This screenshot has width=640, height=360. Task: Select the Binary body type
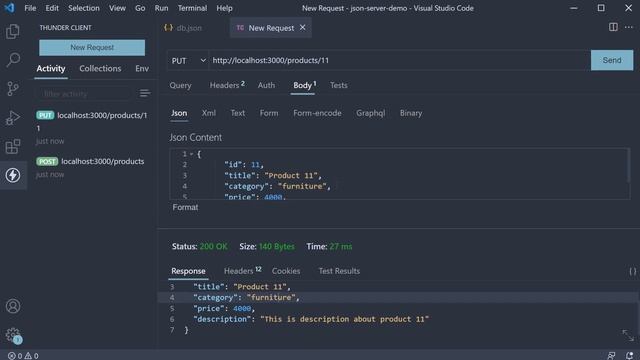(x=411, y=113)
